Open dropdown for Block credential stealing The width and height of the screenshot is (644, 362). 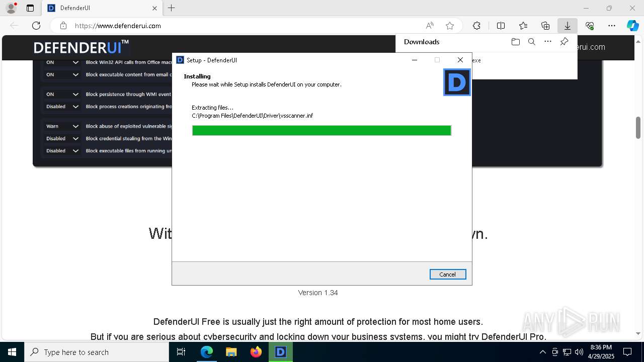click(x=62, y=138)
